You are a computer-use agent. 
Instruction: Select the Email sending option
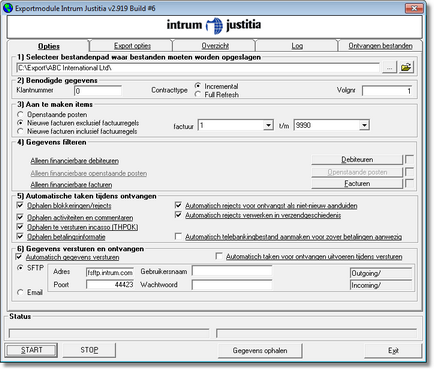point(20,292)
